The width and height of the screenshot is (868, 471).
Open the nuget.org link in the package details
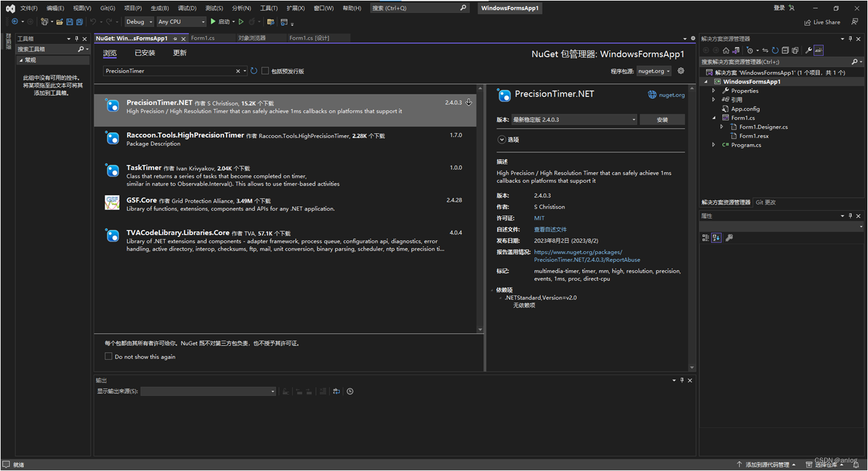point(672,95)
